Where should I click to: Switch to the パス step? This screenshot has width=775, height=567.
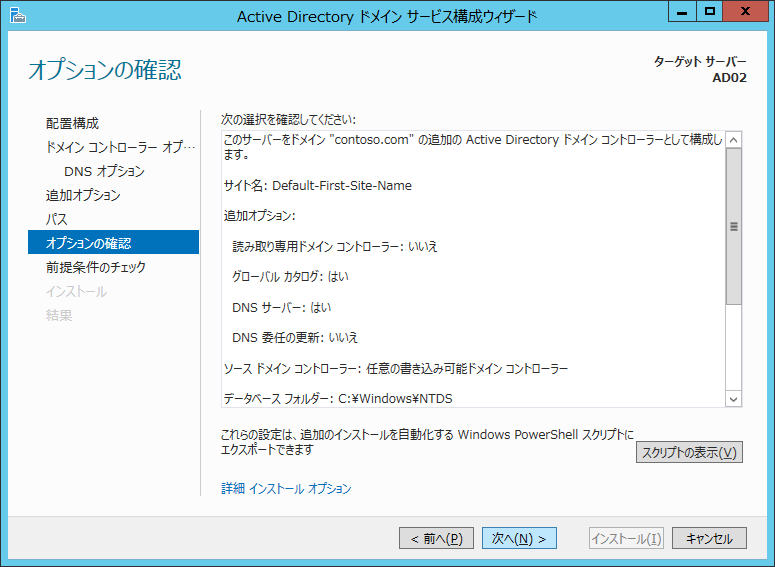tap(56, 219)
